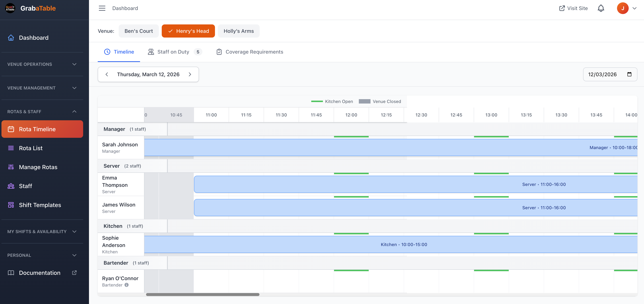Screen dimensions: 644x304
Task: Select the Henry's Head venue toggle
Action: click(188, 31)
